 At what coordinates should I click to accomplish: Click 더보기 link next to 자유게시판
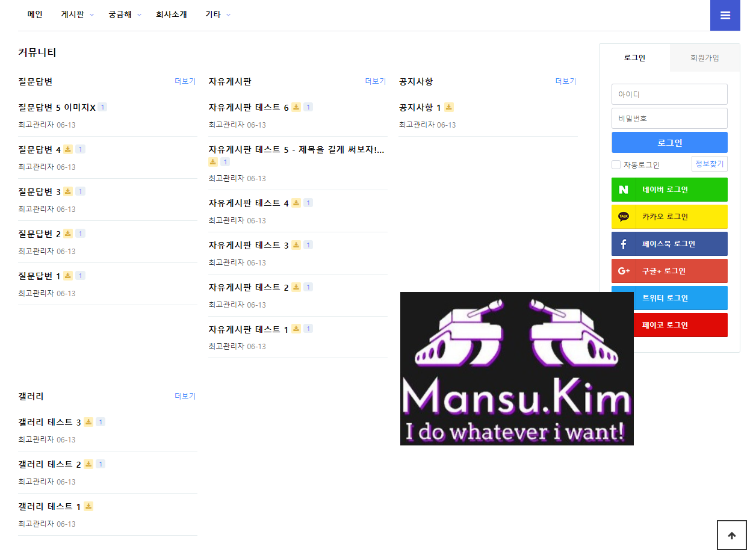[375, 81]
